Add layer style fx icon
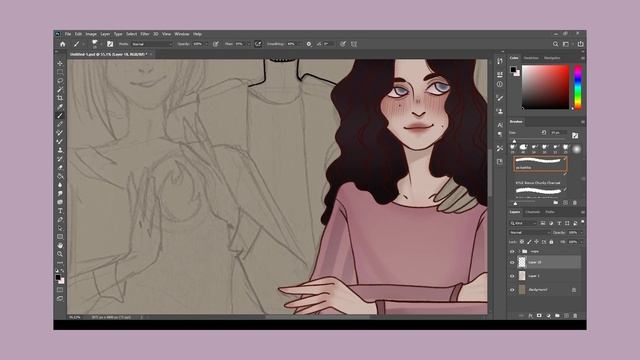 pos(530,316)
